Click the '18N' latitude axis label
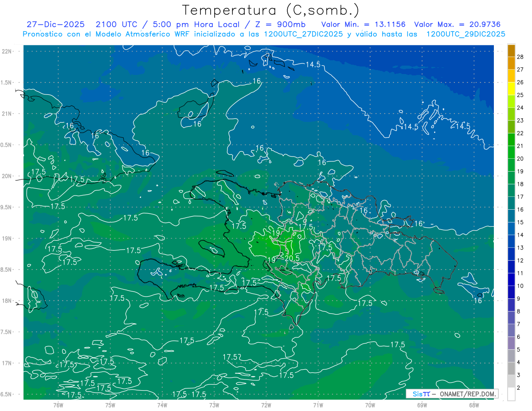Image resolution: width=532 pixels, height=411 pixels. (8, 301)
